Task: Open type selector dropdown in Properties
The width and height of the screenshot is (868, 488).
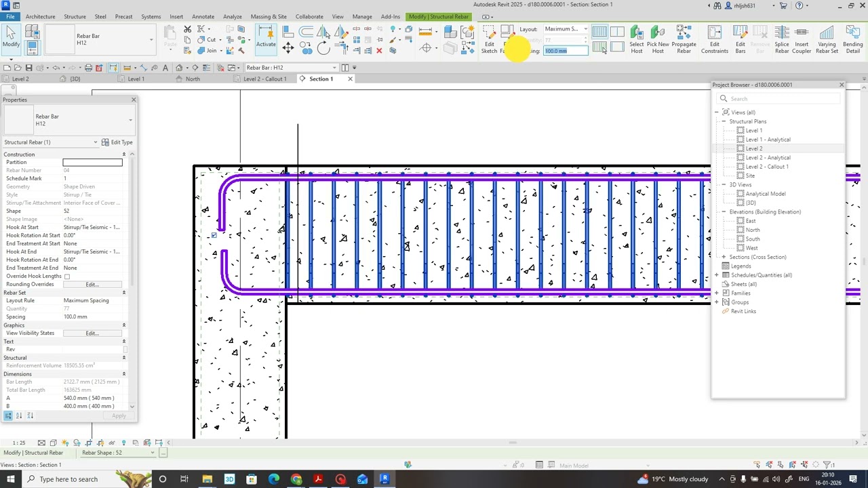Action: point(130,120)
